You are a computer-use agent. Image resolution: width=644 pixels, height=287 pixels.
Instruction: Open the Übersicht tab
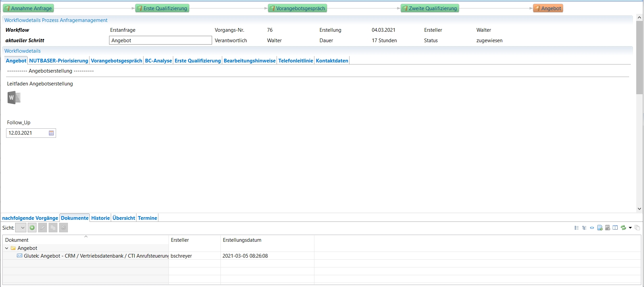click(124, 218)
